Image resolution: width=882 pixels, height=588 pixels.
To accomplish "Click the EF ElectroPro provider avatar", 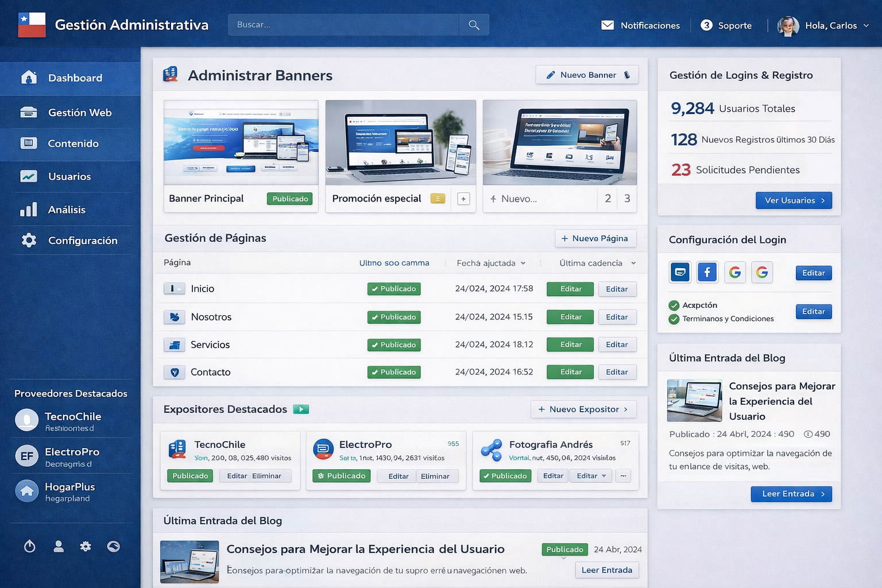I will [26, 457].
